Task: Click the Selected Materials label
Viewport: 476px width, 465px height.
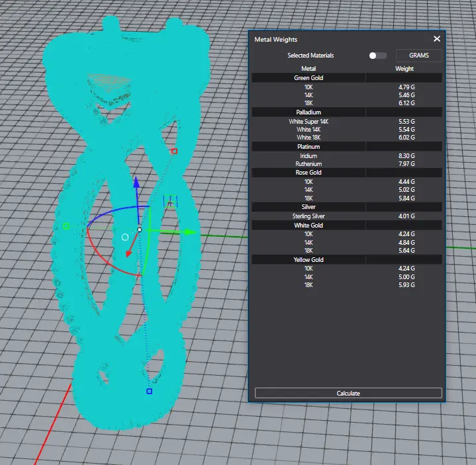Action: point(310,55)
